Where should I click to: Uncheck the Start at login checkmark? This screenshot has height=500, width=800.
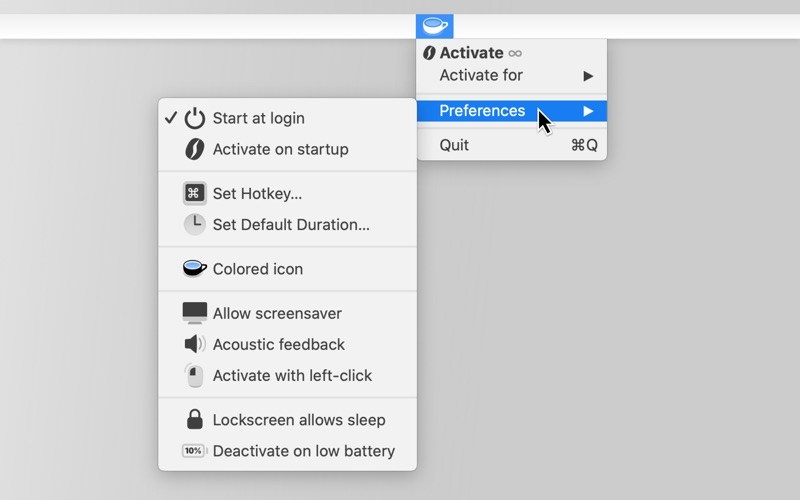[171, 118]
